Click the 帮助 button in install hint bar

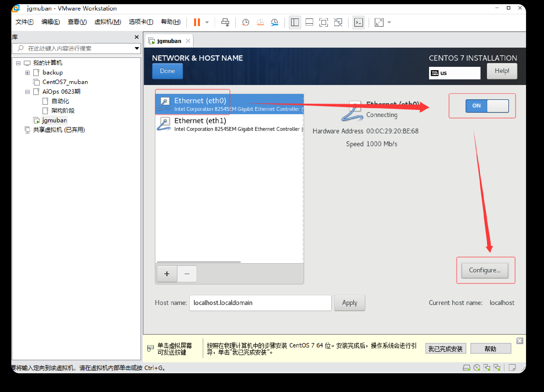click(490, 349)
